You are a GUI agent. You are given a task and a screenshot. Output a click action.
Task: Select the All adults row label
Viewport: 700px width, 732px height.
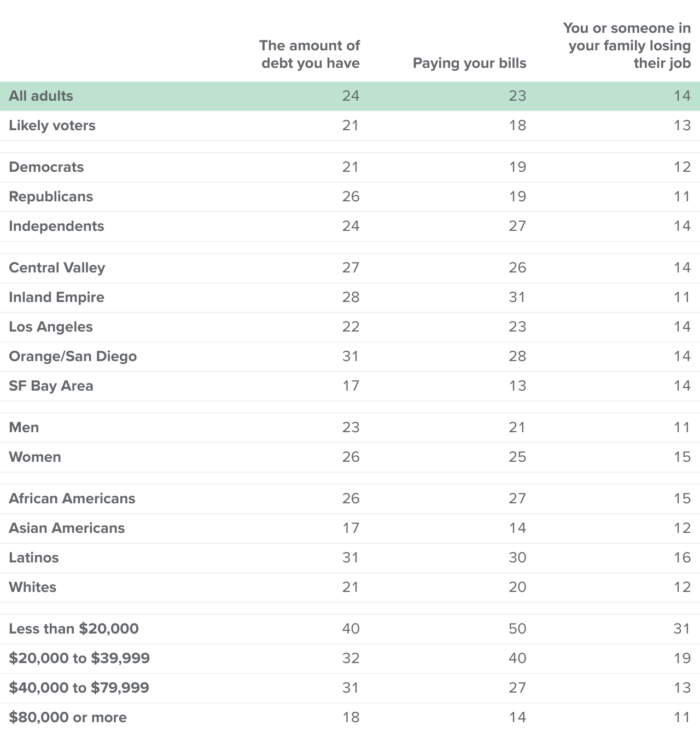[41, 96]
